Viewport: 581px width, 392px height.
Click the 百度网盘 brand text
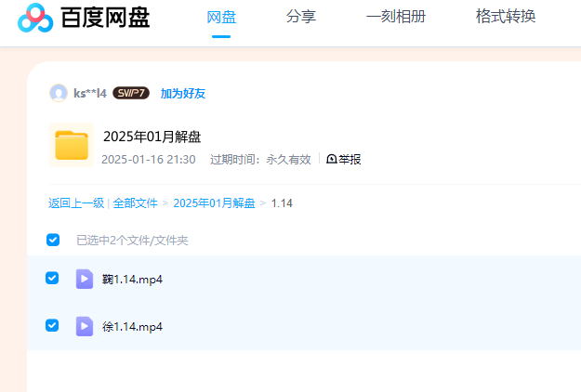[x=105, y=18]
